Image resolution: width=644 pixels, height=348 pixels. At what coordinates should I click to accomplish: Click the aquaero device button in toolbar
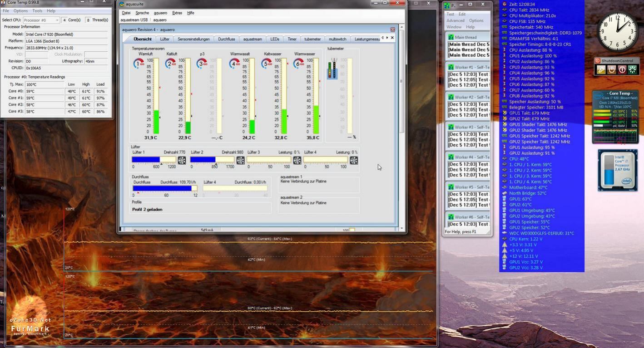(160, 20)
